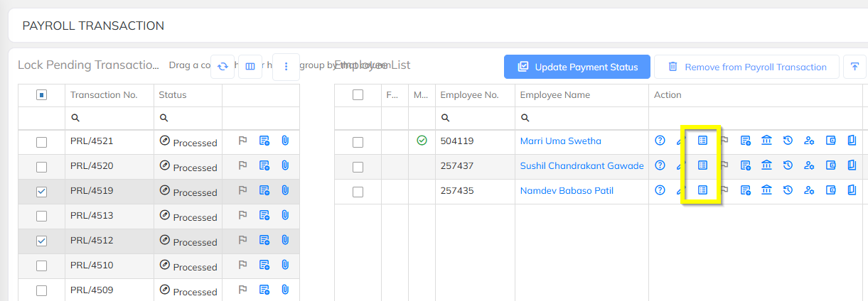Add note icon for transaction PRL/4512
This screenshot has height=301, width=868.
pos(264,240)
